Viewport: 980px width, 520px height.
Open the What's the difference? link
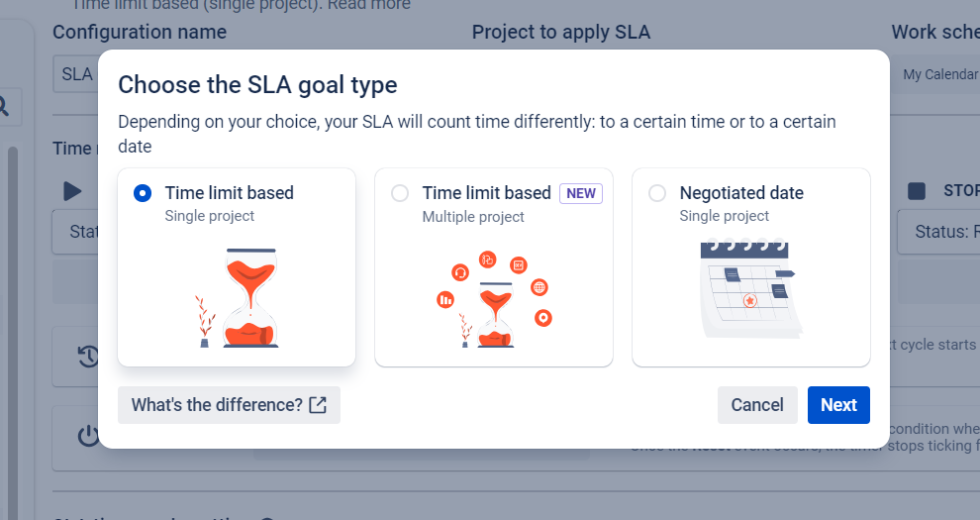click(217, 405)
